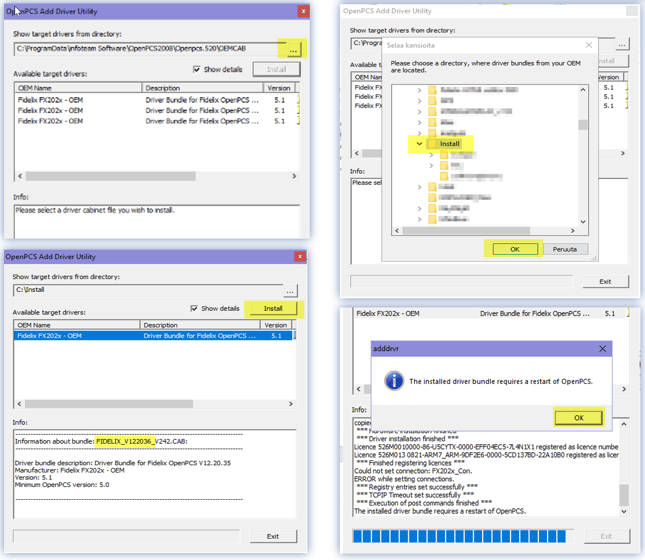This screenshot has height=560, width=645.
Task: Click OK in the adddrvr dialog
Action: pyautogui.click(x=579, y=418)
